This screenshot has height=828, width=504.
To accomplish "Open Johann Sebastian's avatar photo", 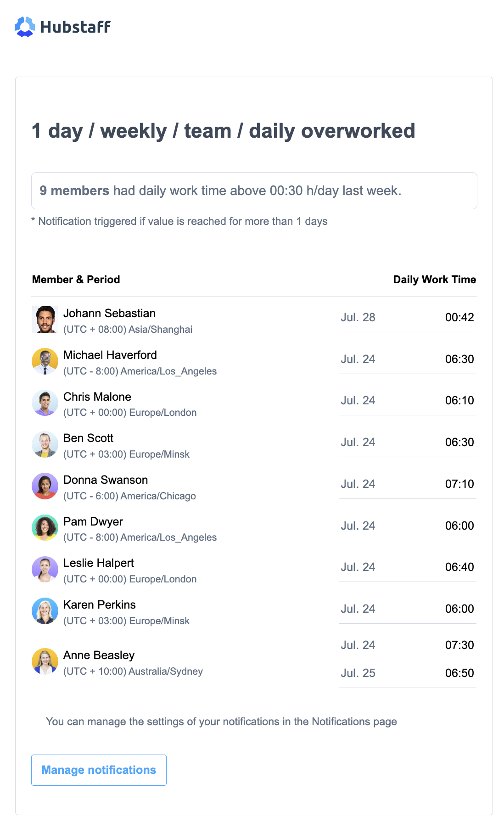I will pyautogui.click(x=45, y=319).
